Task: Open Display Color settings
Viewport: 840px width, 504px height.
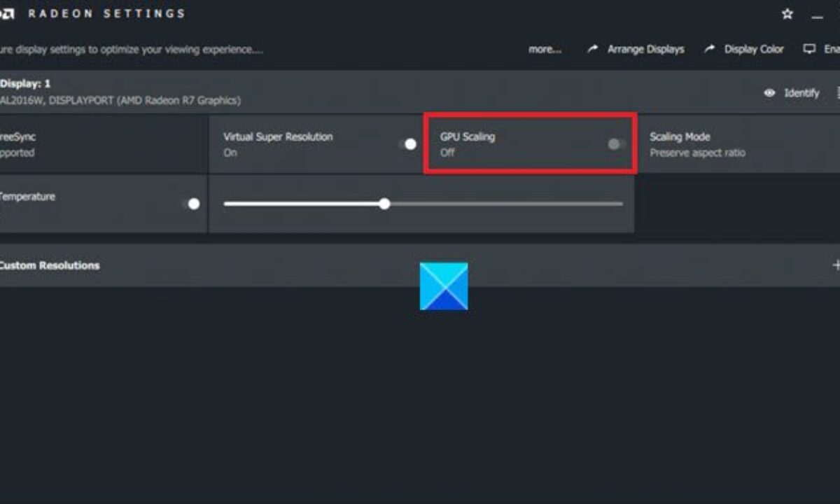Action: (x=754, y=49)
